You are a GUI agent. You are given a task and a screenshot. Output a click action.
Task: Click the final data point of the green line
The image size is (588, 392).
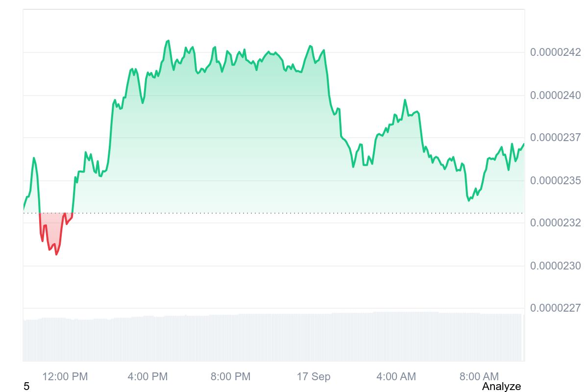pos(524,144)
